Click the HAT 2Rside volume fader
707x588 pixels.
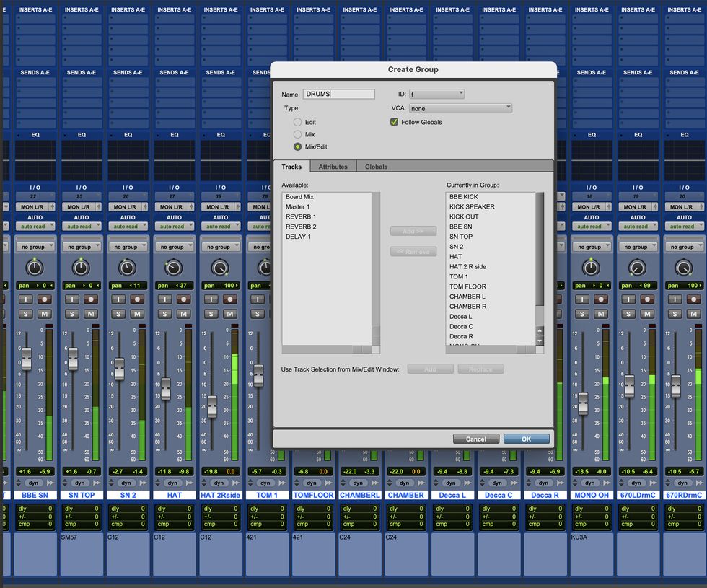212,406
